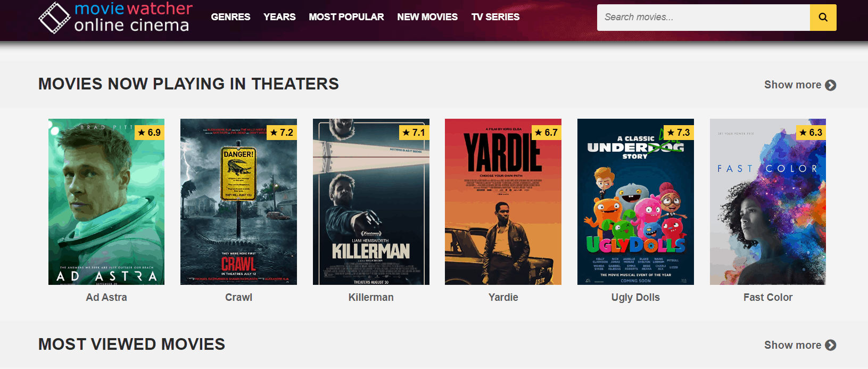Open the Fast Color movie poster
The width and height of the screenshot is (868, 369).
tap(768, 202)
